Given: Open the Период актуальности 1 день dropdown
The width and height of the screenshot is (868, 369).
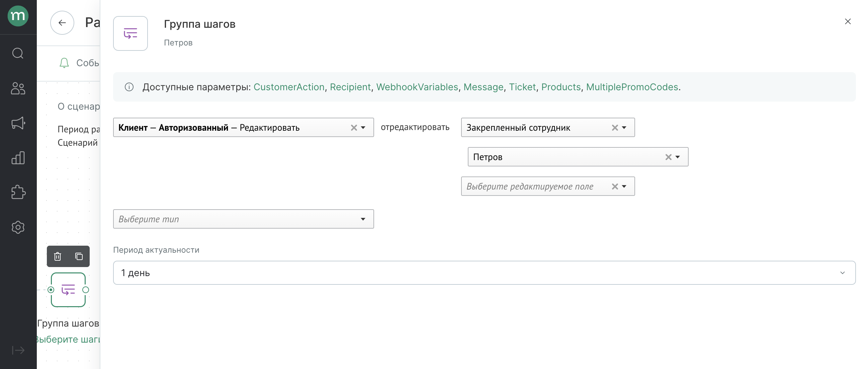Looking at the screenshot, I should (484, 273).
